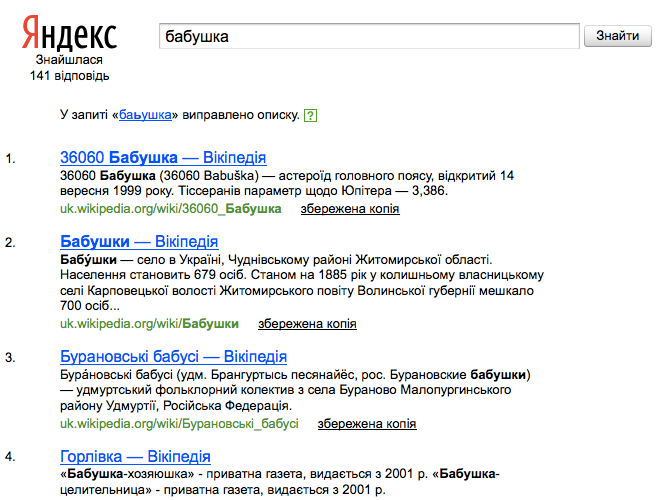
Task: Open the Бабушки — Вікіпедія result title
Action: [139, 242]
